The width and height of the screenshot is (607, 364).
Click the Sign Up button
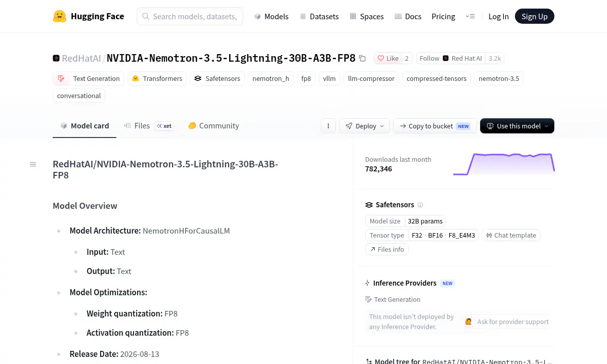tap(535, 16)
